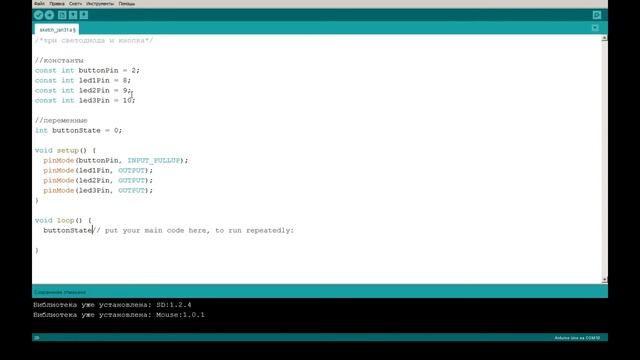Click the 'pinMode(led1Pin, OUTPUT);' line

[98, 171]
